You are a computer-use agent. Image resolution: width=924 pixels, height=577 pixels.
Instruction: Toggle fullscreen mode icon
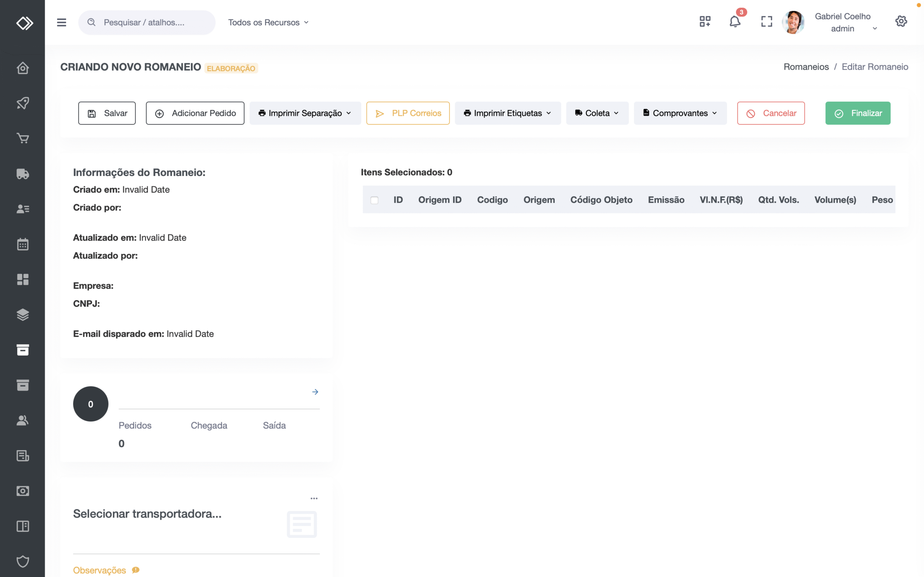(x=766, y=22)
